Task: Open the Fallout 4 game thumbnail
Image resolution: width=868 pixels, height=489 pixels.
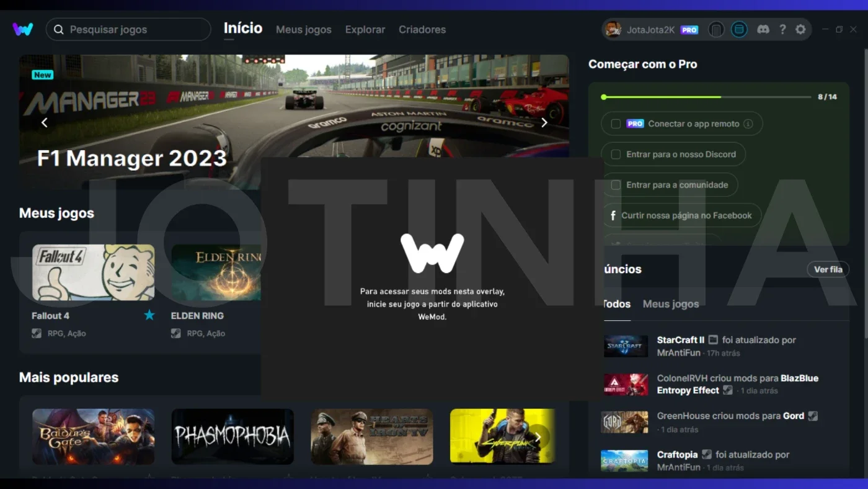Action: (94, 272)
